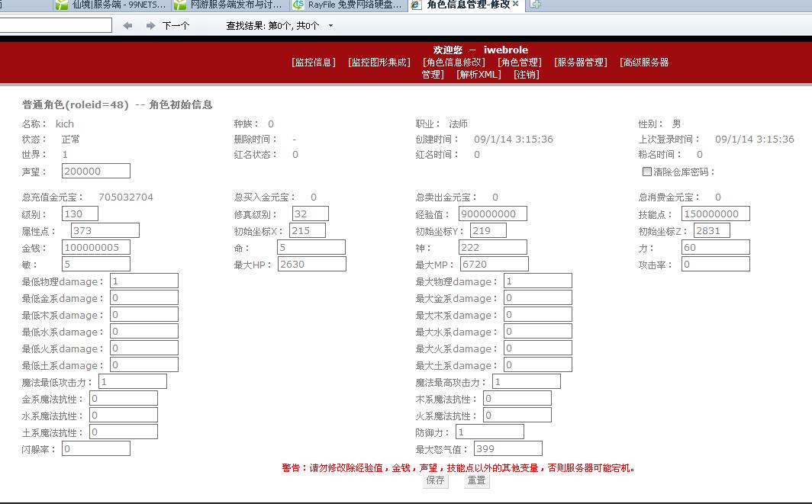
Task: Toggle the 清除仓库密码 checkbox
Action: click(647, 172)
